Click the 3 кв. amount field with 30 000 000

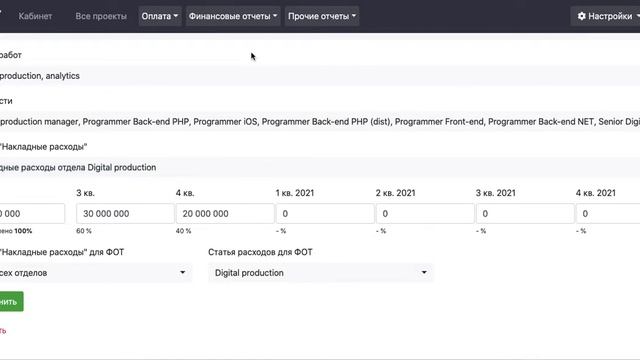coord(125,213)
